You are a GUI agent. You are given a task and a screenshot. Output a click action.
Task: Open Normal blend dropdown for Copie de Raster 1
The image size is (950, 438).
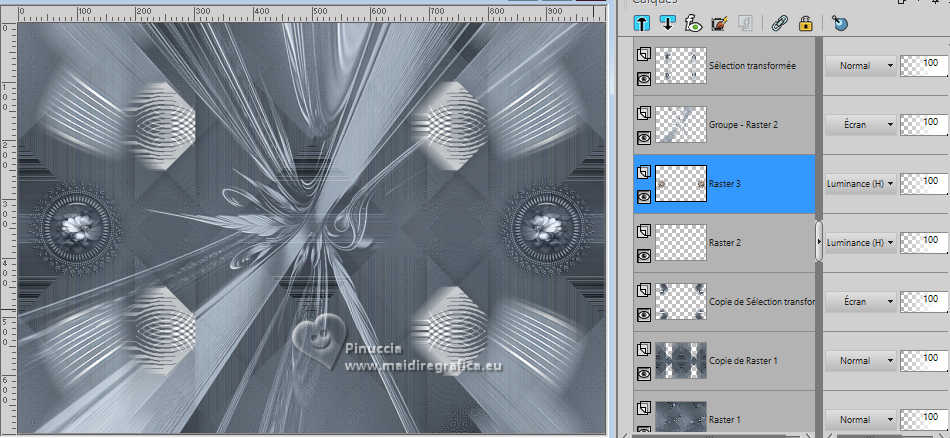tap(860, 360)
